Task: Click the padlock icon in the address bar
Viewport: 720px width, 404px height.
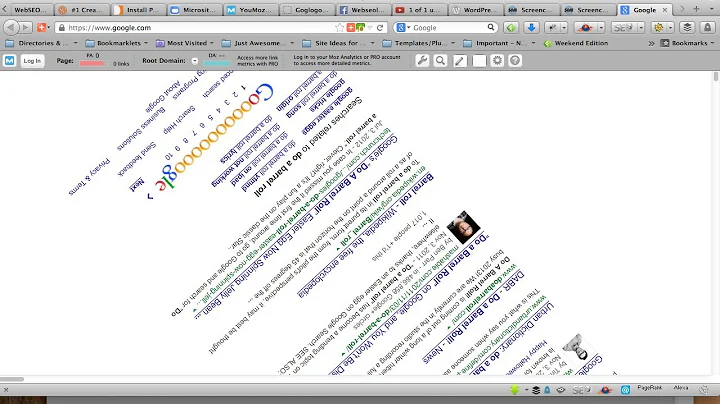Action: (x=62, y=28)
